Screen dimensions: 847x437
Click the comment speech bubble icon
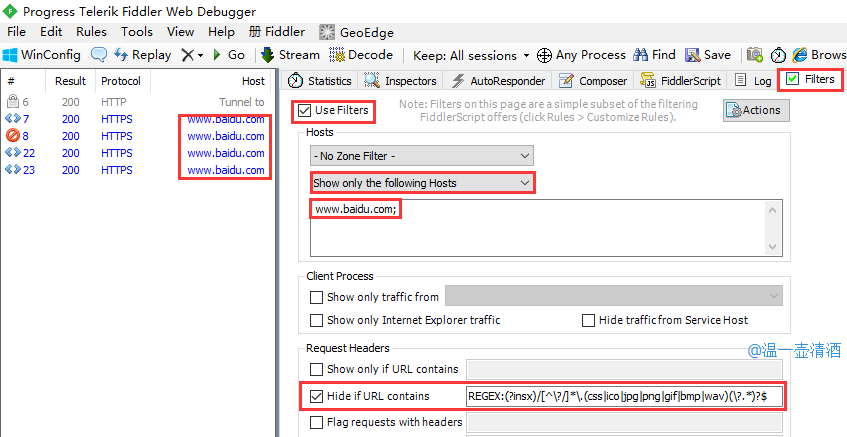[99, 55]
